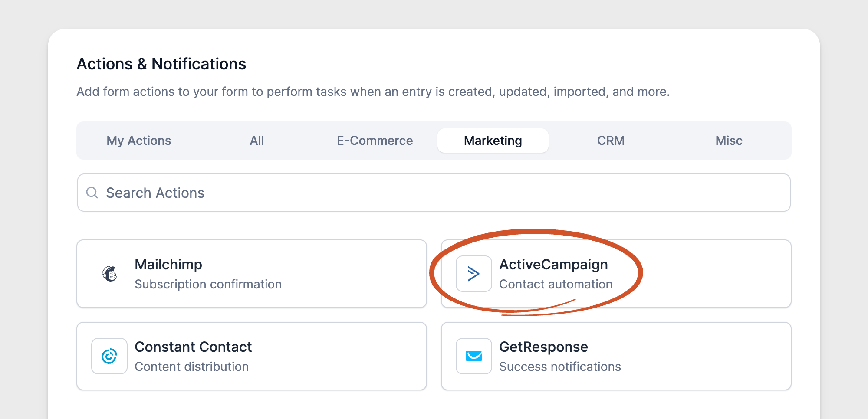Click 'Success notifications' description text
This screenshot has height=419, width=868.
tap(560, 367)
